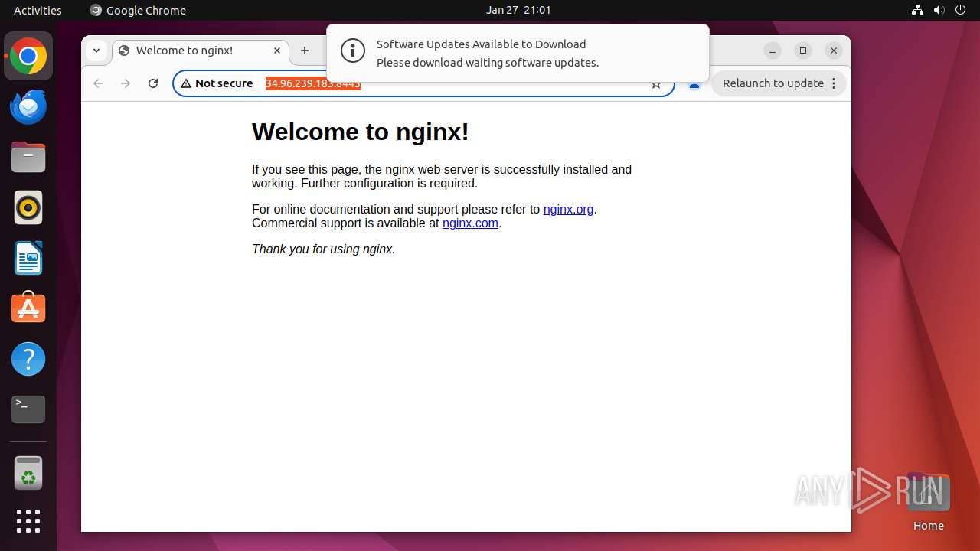Screen dimensions: 980x551
Task: Maximize the Chrome window
Action: coord(803,51)
